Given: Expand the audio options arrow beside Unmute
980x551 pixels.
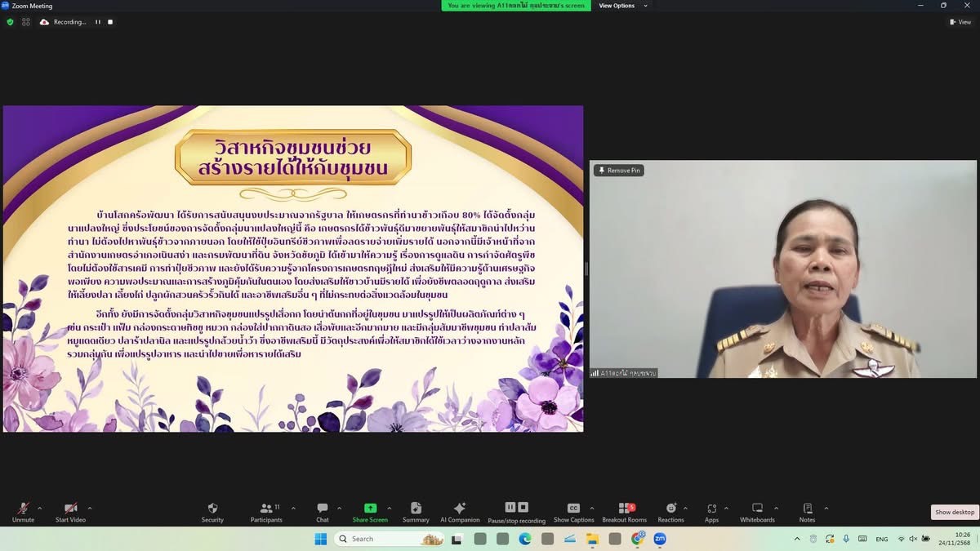Looking at the screenshot, I should pos(39,508).
